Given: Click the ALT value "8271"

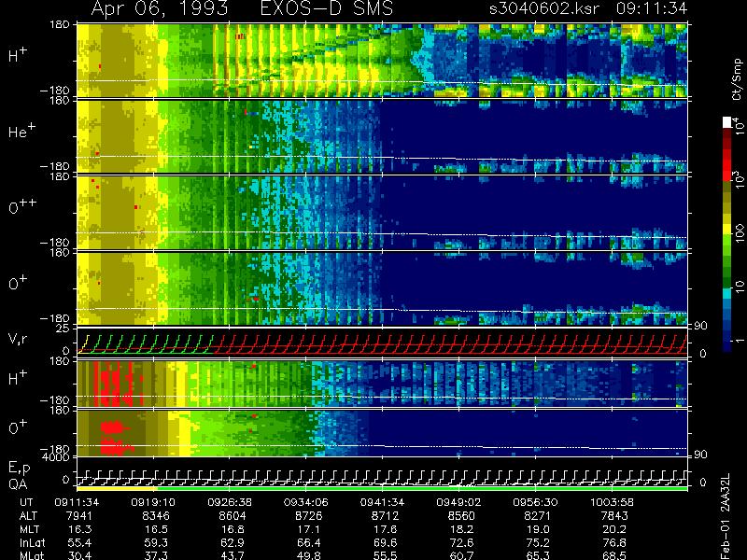Looking at the screenshot, I should click(x=538, y=516).
